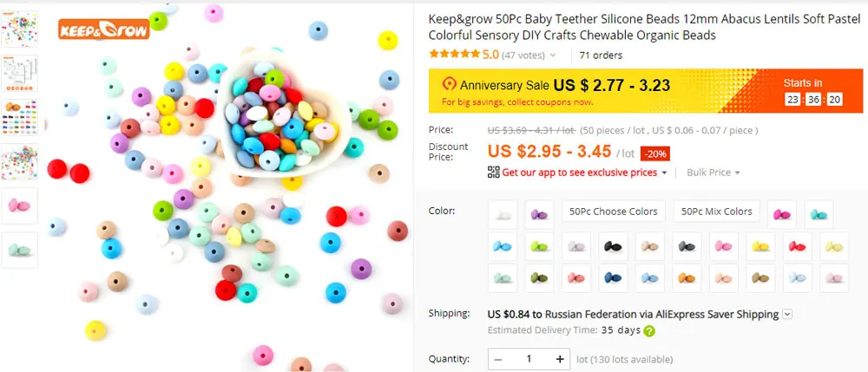Choose the red bead color swatch
This screenshot has width=868, height=372.
pyautogui.click(x=797, y=246)
